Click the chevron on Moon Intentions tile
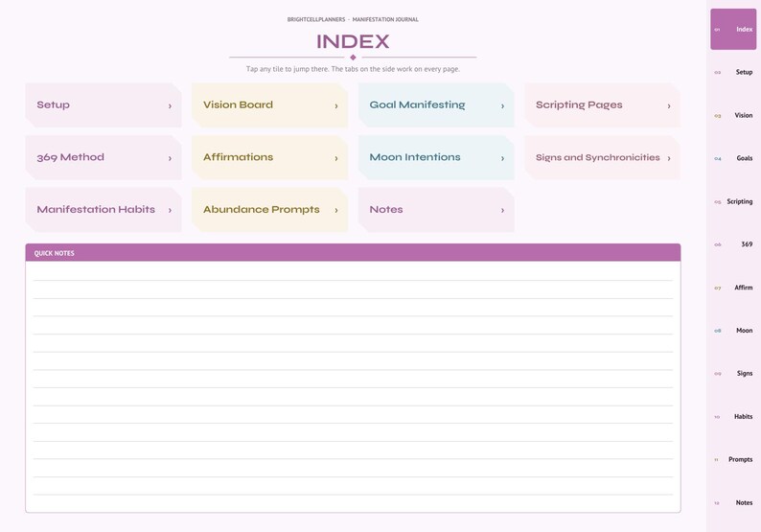 (x=502, y=158)
